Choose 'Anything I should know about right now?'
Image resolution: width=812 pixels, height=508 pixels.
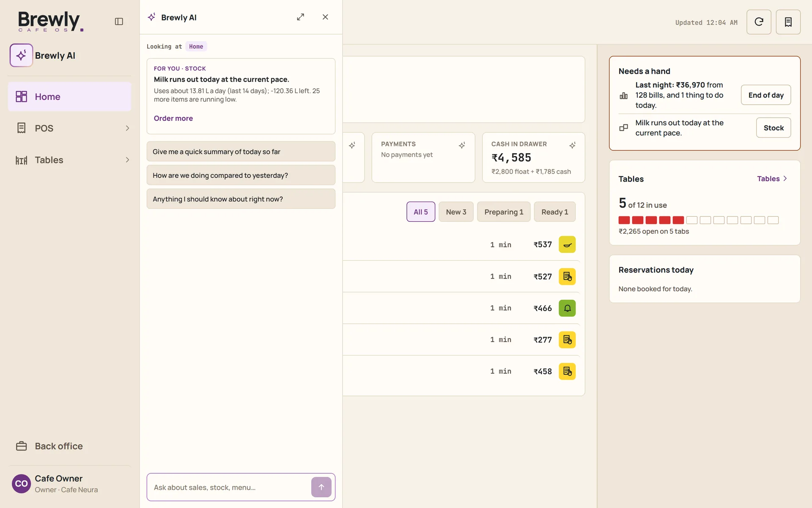(x=241, y=199)
